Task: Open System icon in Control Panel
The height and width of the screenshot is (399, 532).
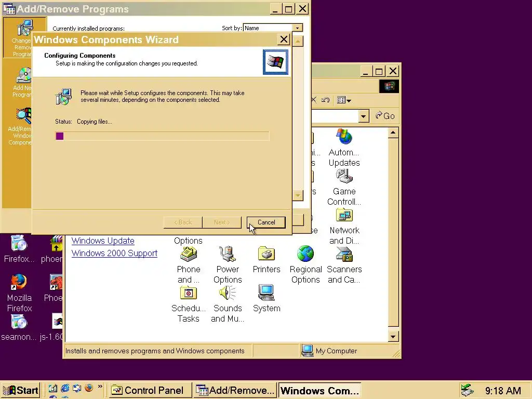Action: click(x=267, y=293)
